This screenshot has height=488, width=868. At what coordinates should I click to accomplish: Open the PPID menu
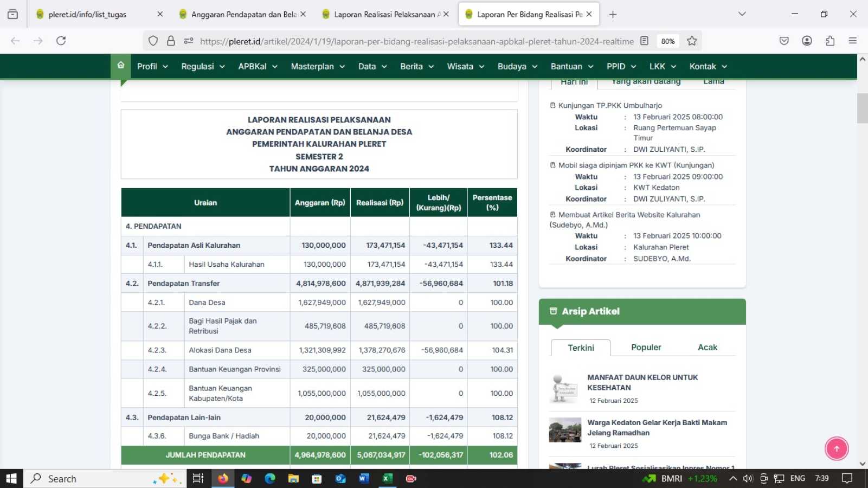pos(621,66)
